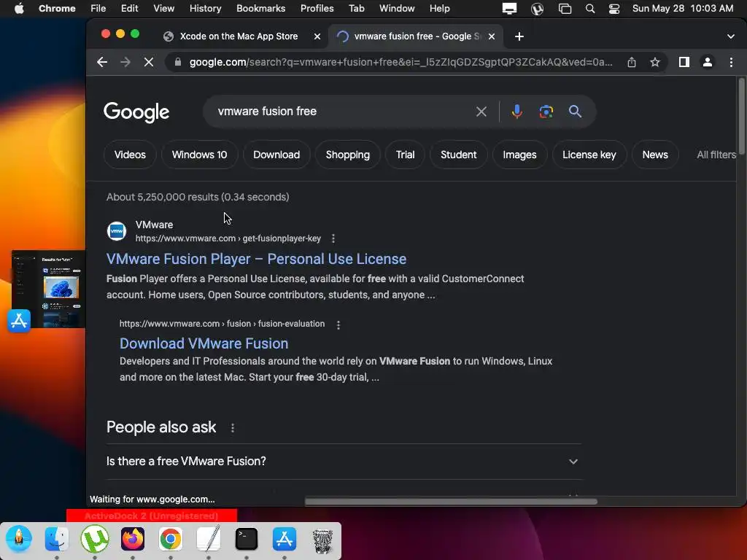Open the Chrome side panel
The height and width of the screenshot is (560, 747).
(x=684, y=63)
